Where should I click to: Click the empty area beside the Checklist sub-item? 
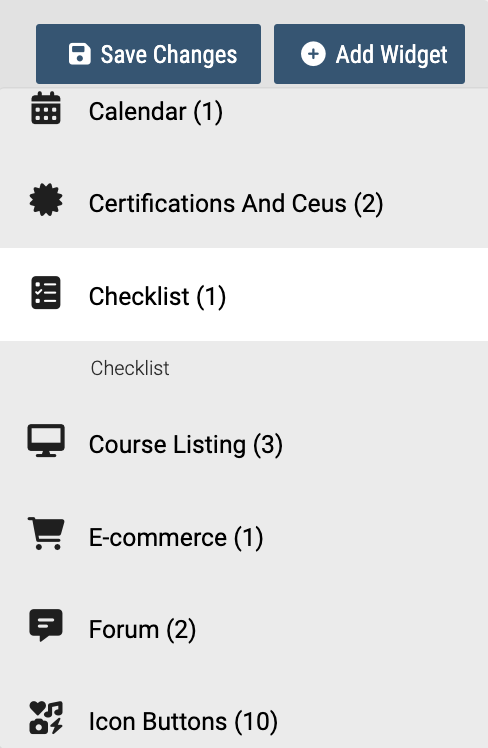pyautogui.click(x=329, y=368)
